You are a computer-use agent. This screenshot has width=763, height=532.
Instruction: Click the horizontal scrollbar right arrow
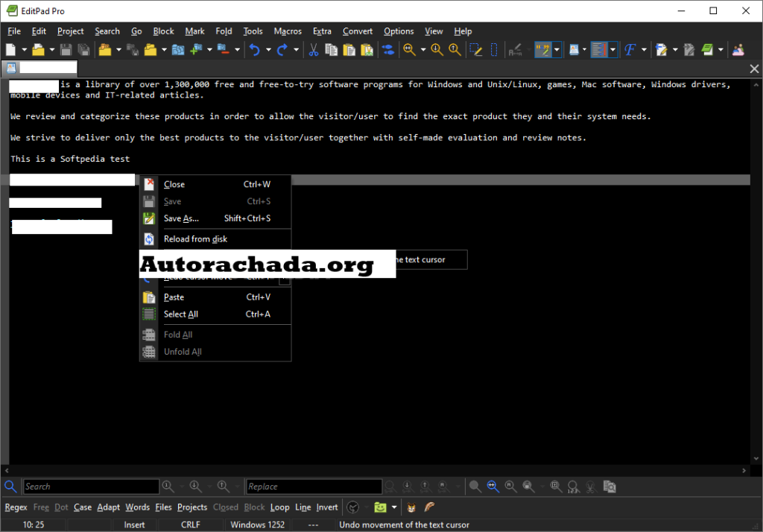[744, 470]
